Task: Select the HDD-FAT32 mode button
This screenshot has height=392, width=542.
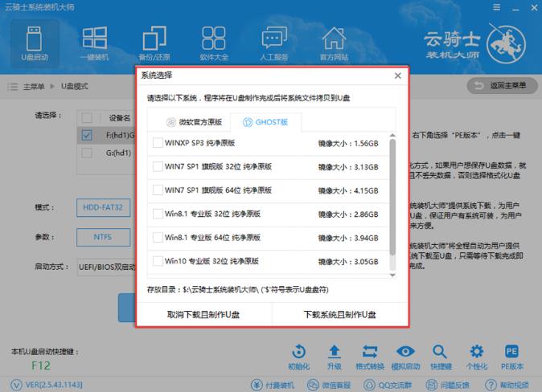Action: coord(104,207)
